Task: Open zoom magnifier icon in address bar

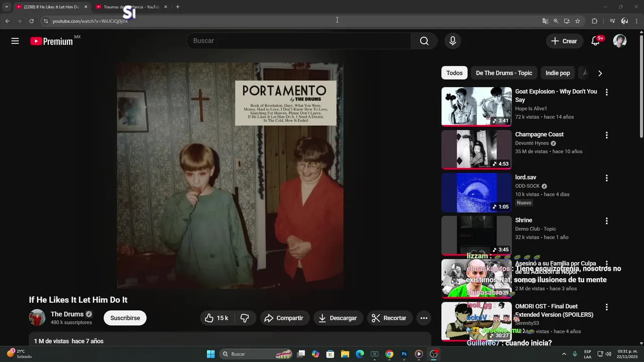Action: click(556, 21)
